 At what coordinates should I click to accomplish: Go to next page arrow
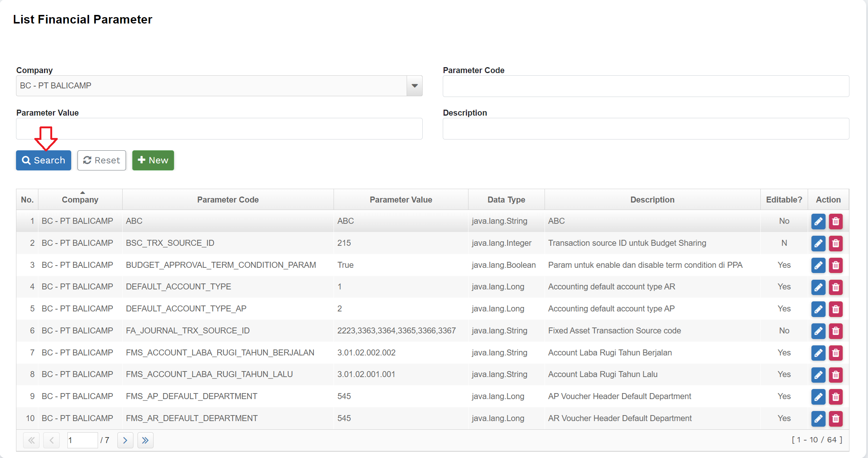point(125,440)
